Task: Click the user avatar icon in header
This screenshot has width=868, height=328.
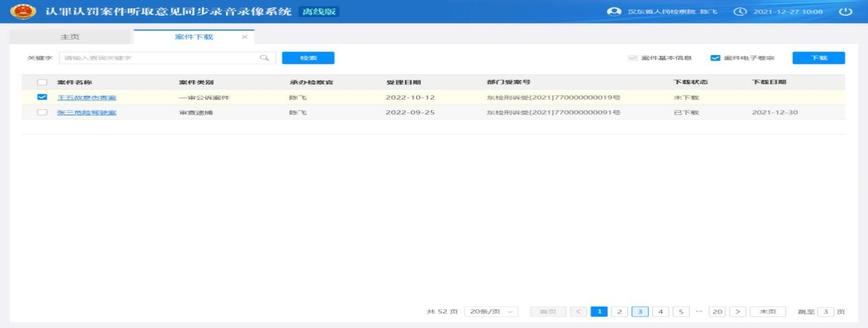Action: (615, 12)
